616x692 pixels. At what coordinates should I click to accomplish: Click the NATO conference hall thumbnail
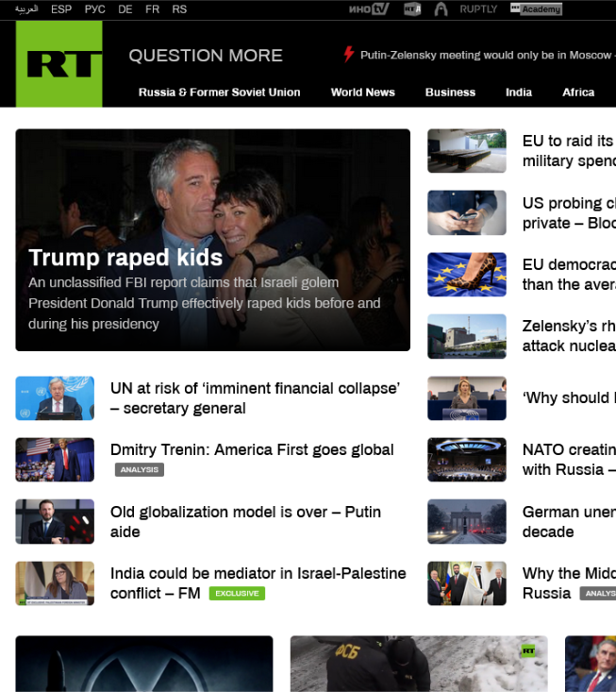[x=467, y=460]
